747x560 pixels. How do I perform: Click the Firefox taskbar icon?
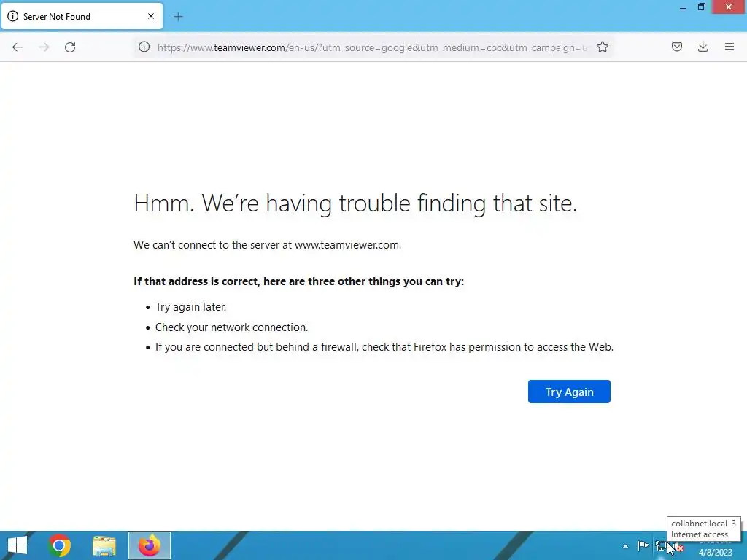click(149, 545)
